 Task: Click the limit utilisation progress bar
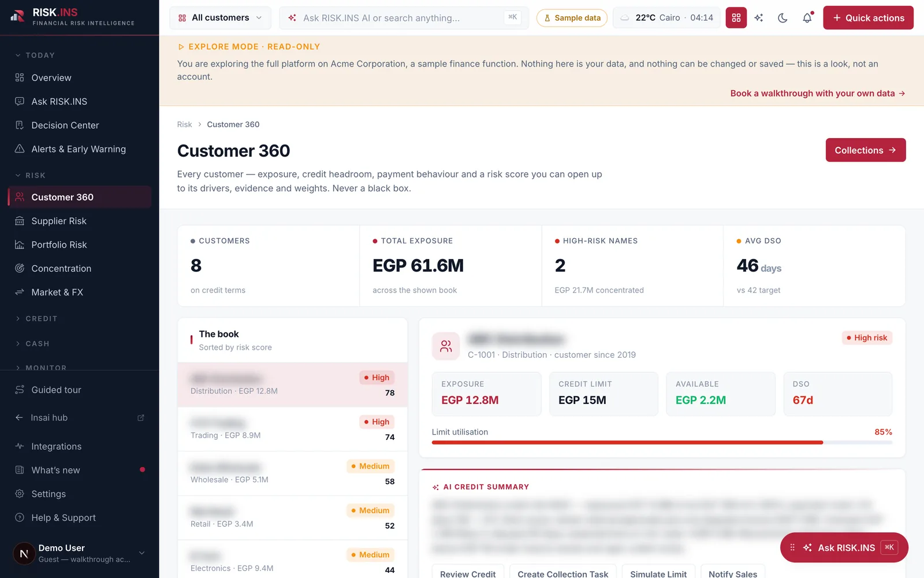tap(662, 443)
